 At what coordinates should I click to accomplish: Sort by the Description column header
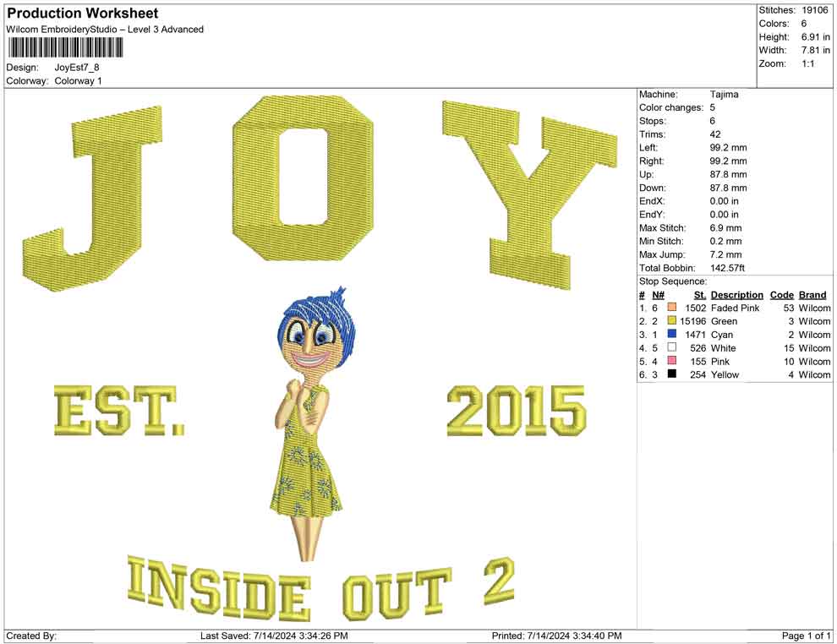[736, 294]
